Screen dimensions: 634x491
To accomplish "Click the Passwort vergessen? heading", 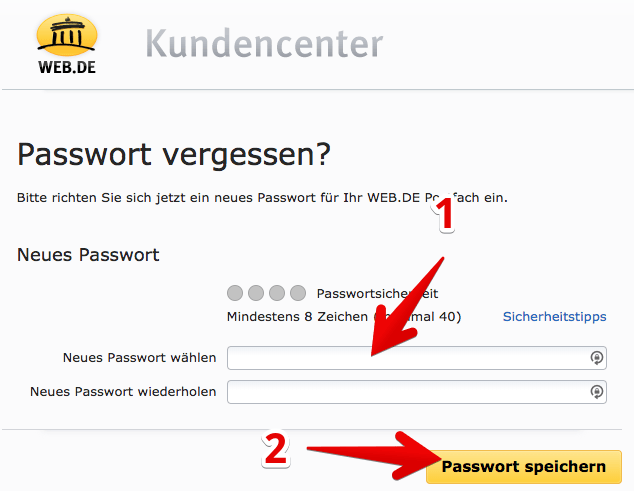I will coord(174,154).
